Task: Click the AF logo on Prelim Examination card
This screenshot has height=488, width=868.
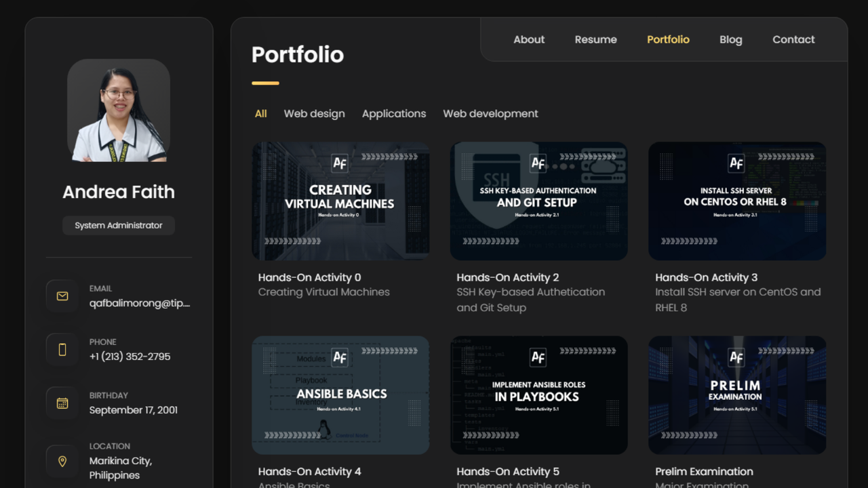Action: pos(736,357)
